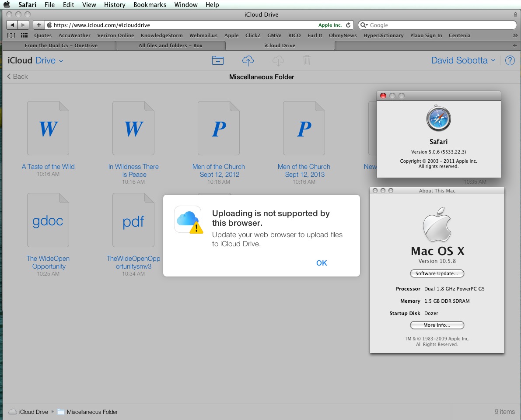Click the iCloud Drive warning icon in dialog
This screenshot has width=521, height=420.
click(189, 220)
